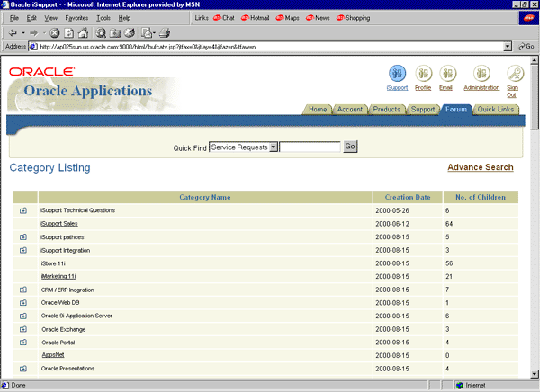The width and height of the screenshot is (540, 392).
Task: Click the browser Home toolbar icon
Action: pos(84,31)
